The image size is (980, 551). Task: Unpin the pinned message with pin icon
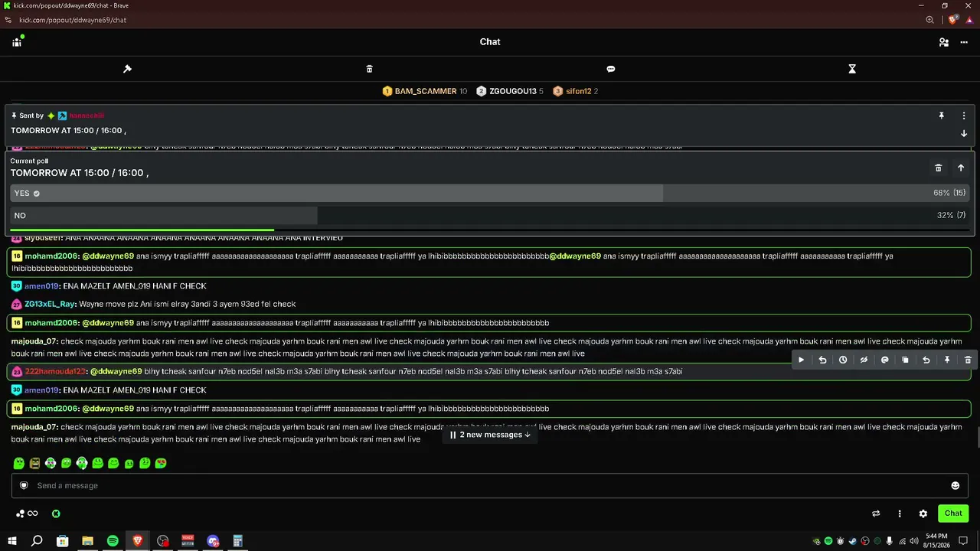click(x=942, y=116)
